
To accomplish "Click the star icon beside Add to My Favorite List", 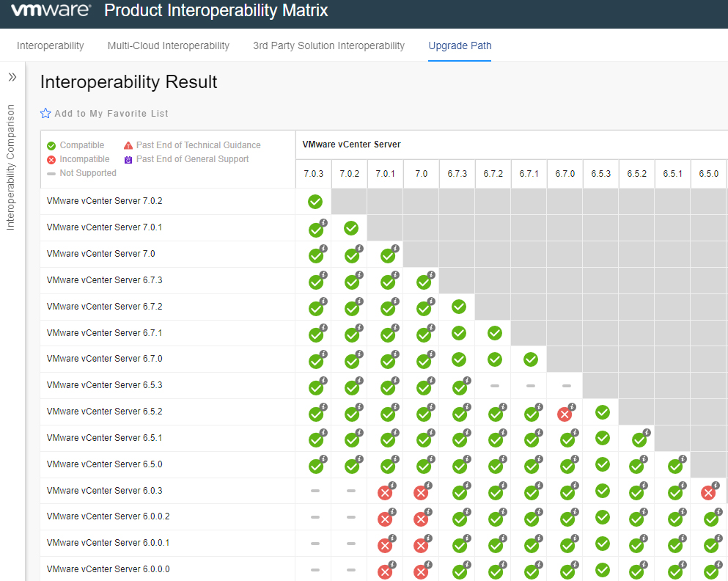I will 45,113.
